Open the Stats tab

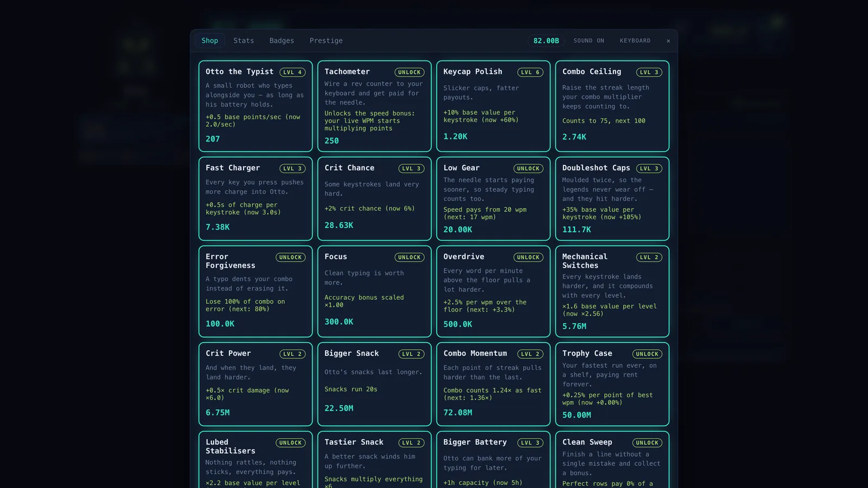tap(244, 41)
